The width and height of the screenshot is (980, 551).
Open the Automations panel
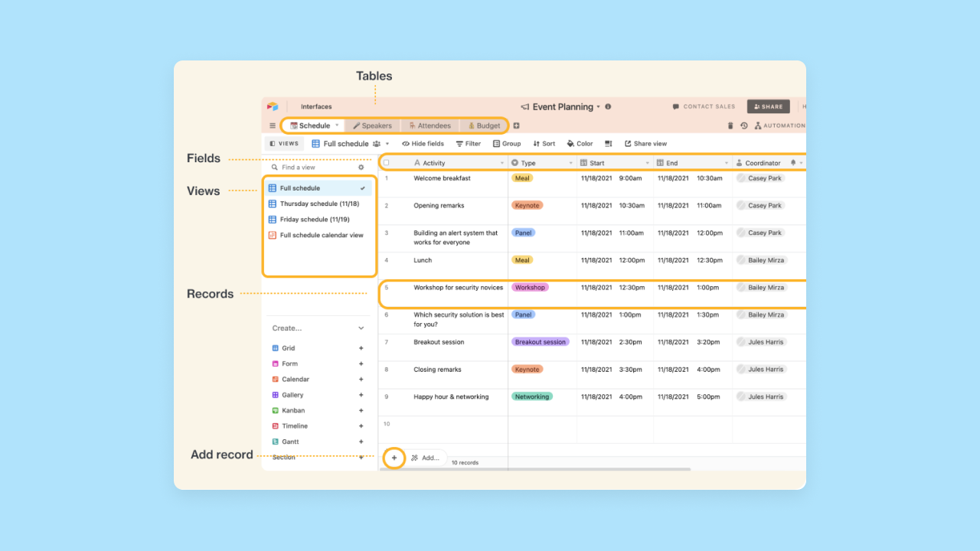(782, 125)
